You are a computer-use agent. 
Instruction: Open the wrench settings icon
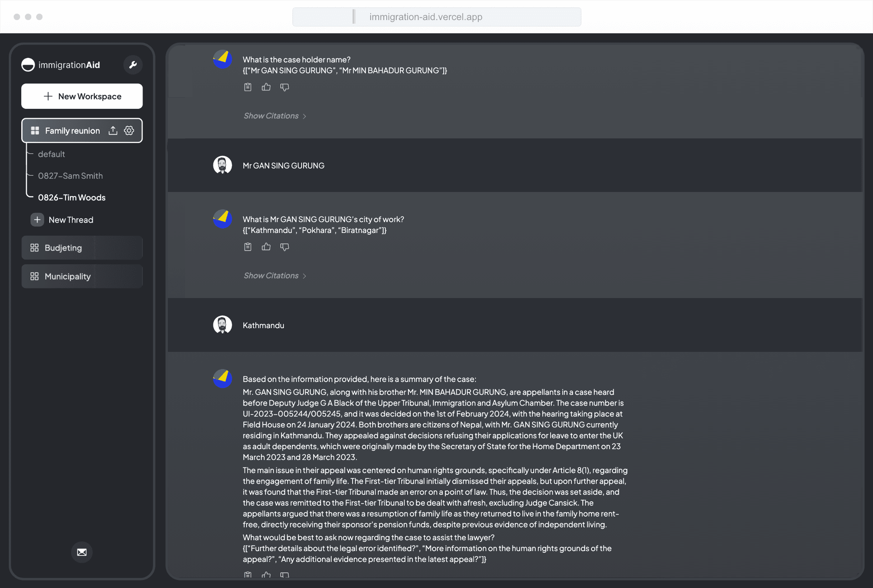pyautogui.click(x=133, y=65)
